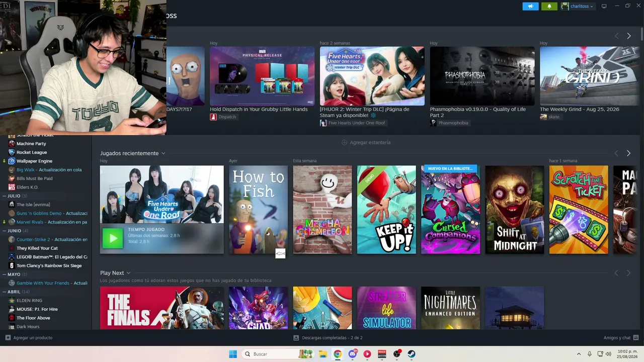Go back in Jugados recientemente shelf

(x=616, y=153)
